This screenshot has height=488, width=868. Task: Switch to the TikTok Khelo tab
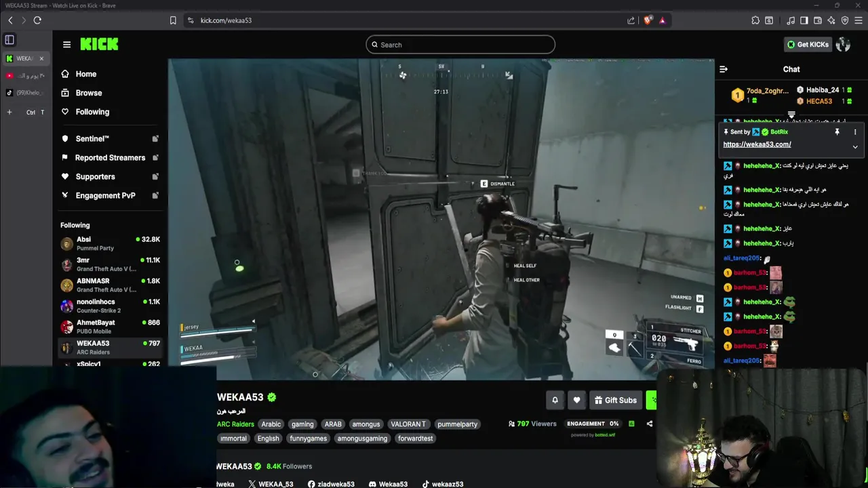point(26,93)
